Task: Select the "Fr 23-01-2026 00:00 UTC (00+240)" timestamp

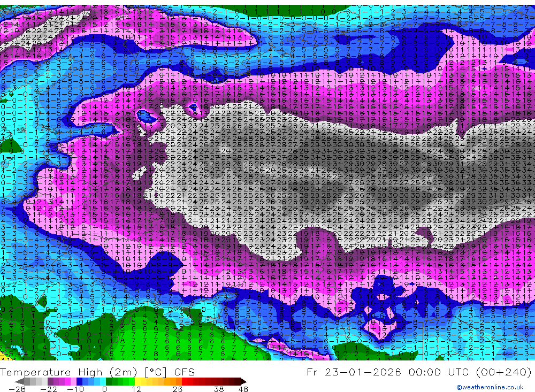Action: pos(419,372)
